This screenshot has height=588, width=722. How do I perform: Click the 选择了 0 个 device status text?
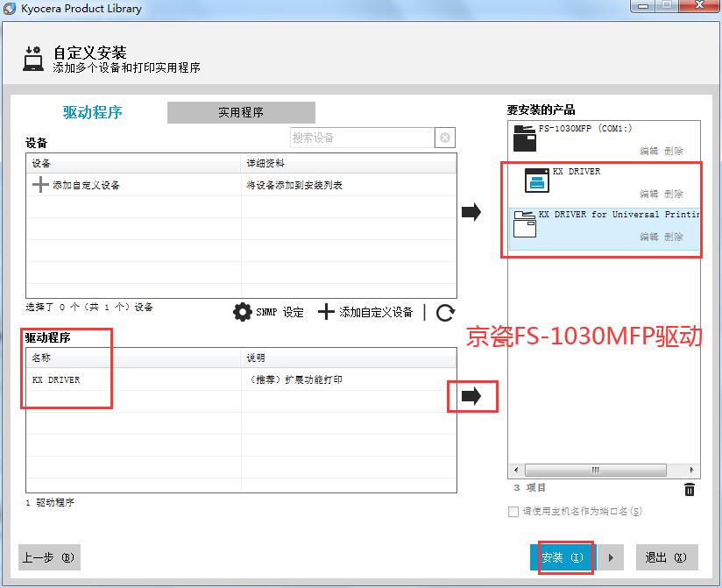(x=89, y=307)
